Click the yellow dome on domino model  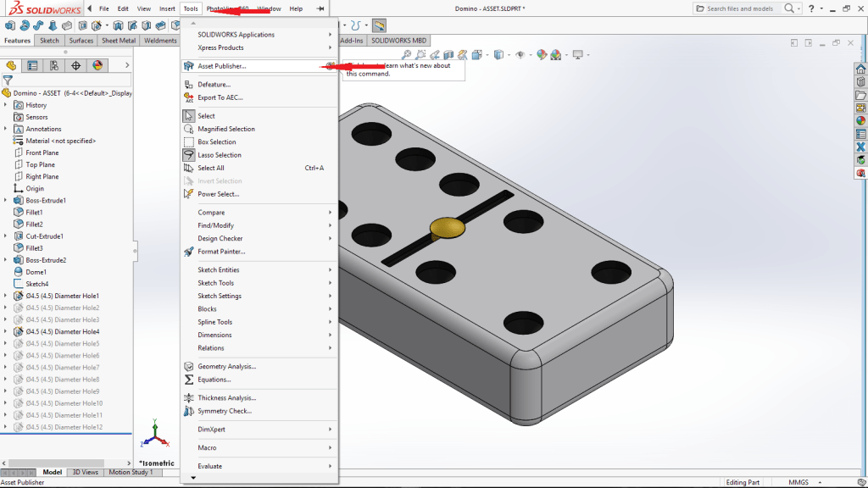coord(447,227)
